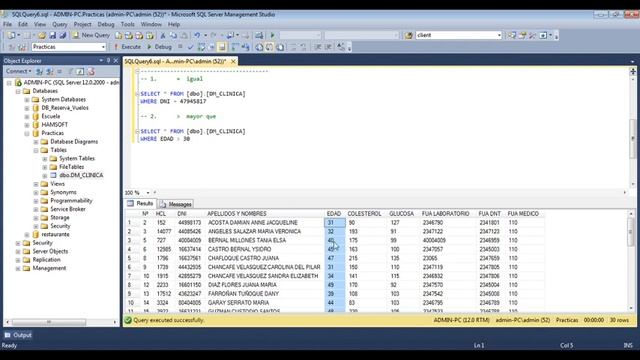Click the Specify Values for Template Parameters icon

[341, 47]
